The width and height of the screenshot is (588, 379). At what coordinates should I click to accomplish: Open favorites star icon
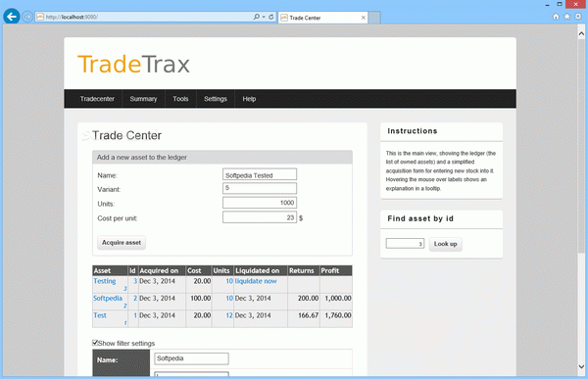click(567, 17)
